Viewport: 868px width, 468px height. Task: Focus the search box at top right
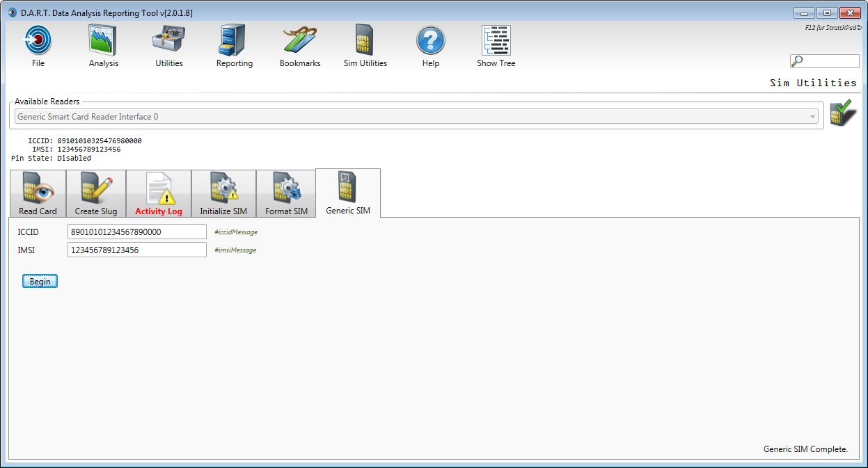coord(825,61)
